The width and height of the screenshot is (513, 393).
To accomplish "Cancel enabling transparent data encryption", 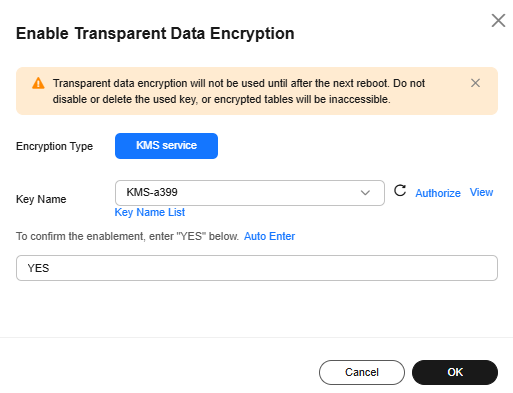I will (362, 372).
